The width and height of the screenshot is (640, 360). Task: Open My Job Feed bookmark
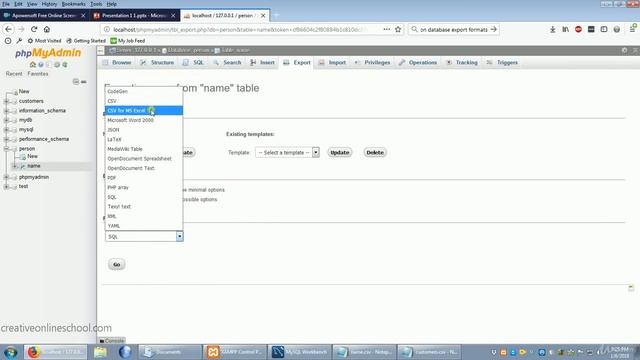(x=128, y=41)
